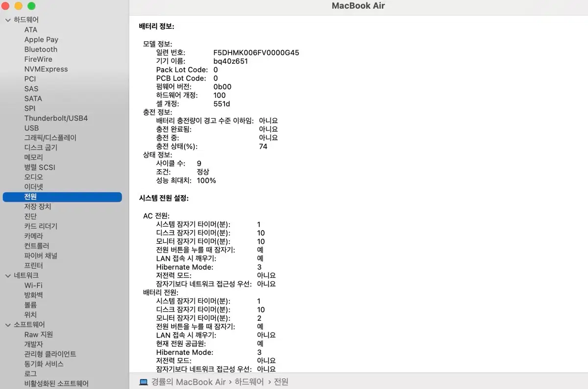Collapse the 소프트웨어 section chevron
588x389 pixels.
8,325
